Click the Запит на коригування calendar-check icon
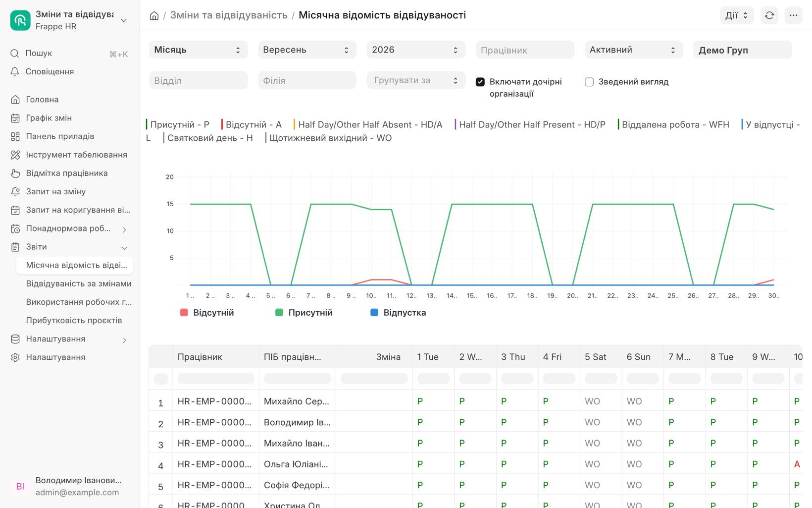Image resolution: width=812 pixels, height=508 pixels. coord(15,210)
